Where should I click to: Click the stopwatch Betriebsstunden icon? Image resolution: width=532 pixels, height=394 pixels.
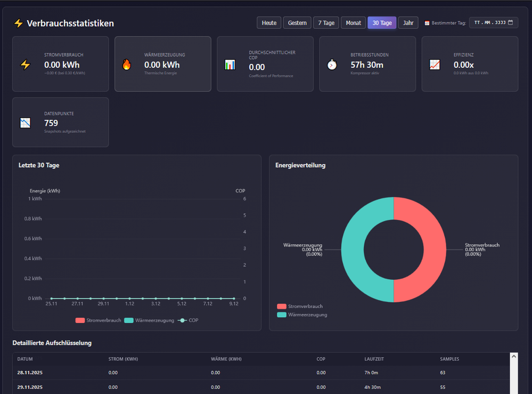pyautogui.click(x=332, y=65)
